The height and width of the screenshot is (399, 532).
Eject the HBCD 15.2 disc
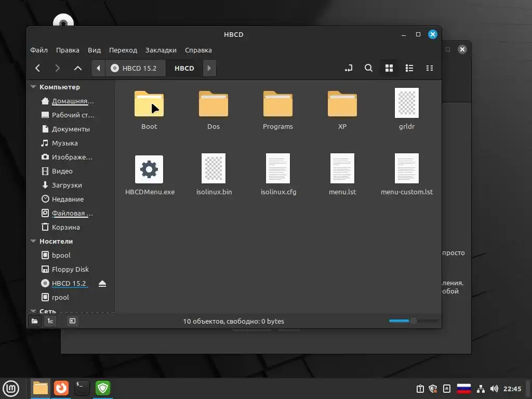102,284
